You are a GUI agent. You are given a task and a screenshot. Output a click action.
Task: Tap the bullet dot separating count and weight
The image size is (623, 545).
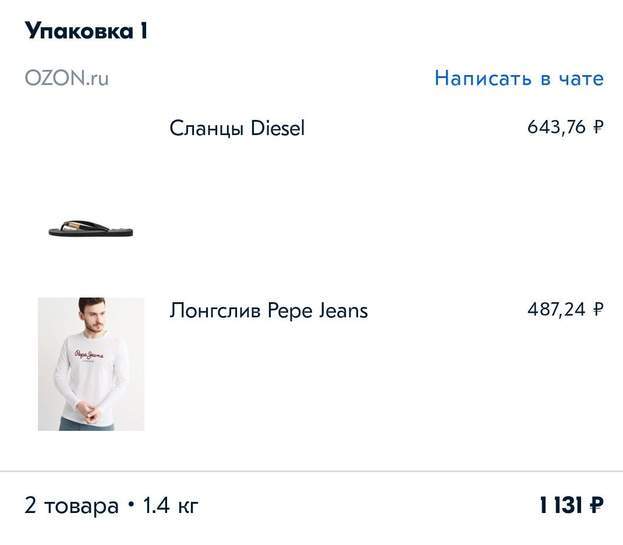click(x=130, y=505)
